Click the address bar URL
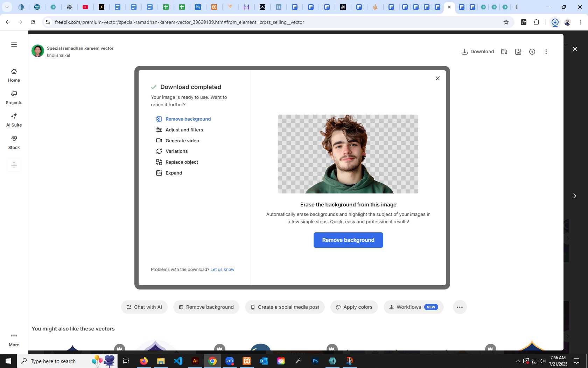588x368 pixels. pyautogui.click(x=179, y=22)
